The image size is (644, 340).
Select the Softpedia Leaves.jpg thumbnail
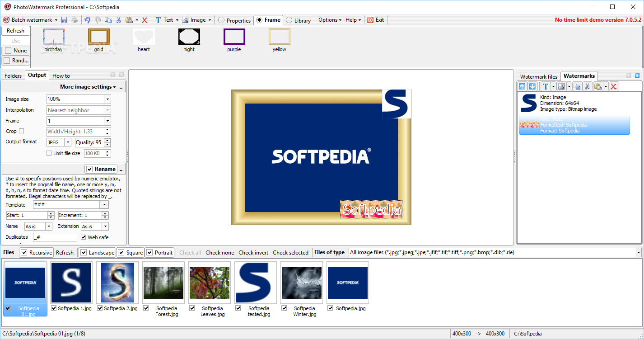(209, 283)
